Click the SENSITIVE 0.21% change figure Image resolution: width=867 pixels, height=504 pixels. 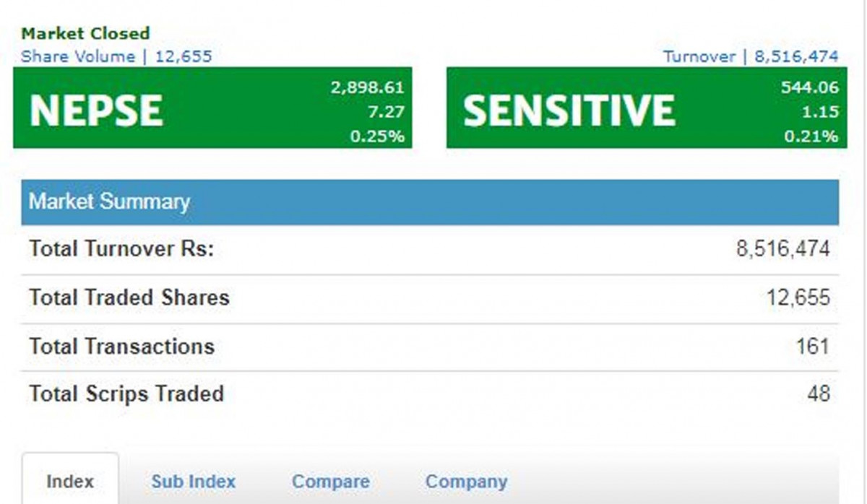pyautogui.click(x=811, y=136)
